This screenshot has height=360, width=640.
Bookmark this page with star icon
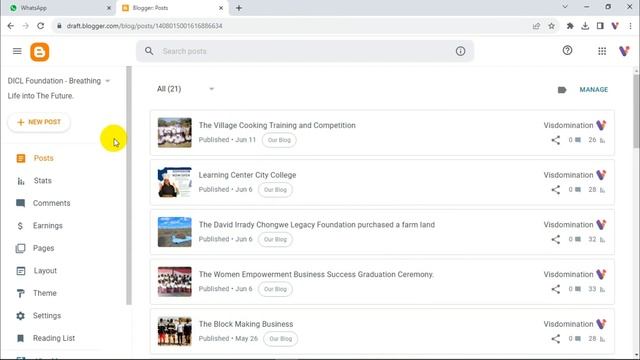tap(551, 26)
